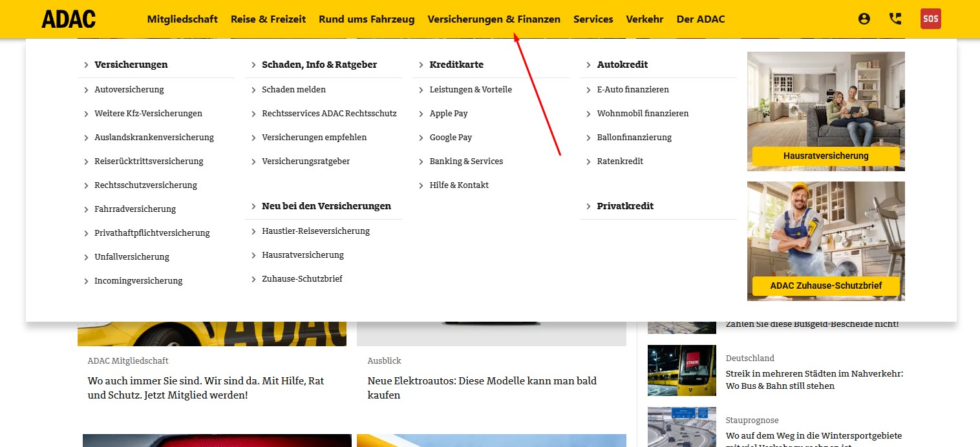980x447 pixels.
Task: Select Apple Pay under Kreditkarte
Action: pos(450,113)
